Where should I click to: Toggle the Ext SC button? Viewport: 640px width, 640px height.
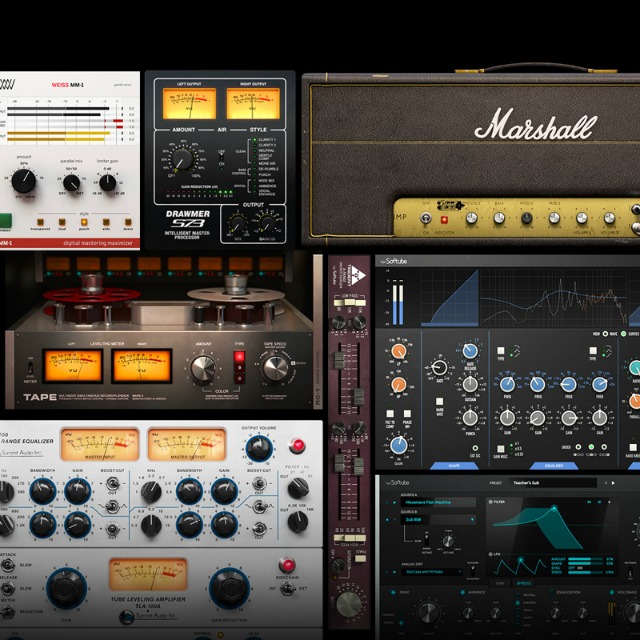point(475,448)
